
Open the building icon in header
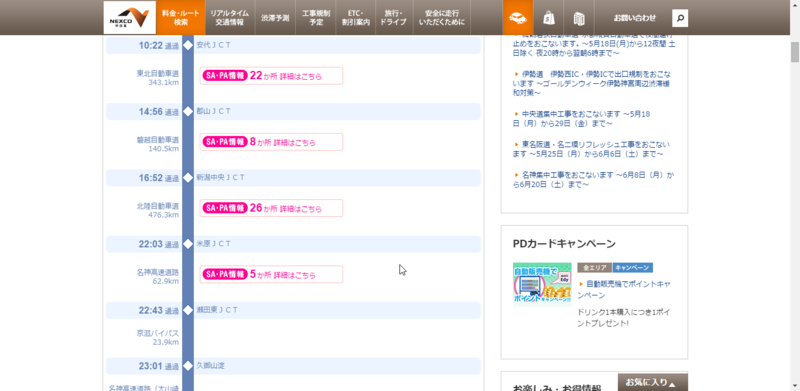579,18
